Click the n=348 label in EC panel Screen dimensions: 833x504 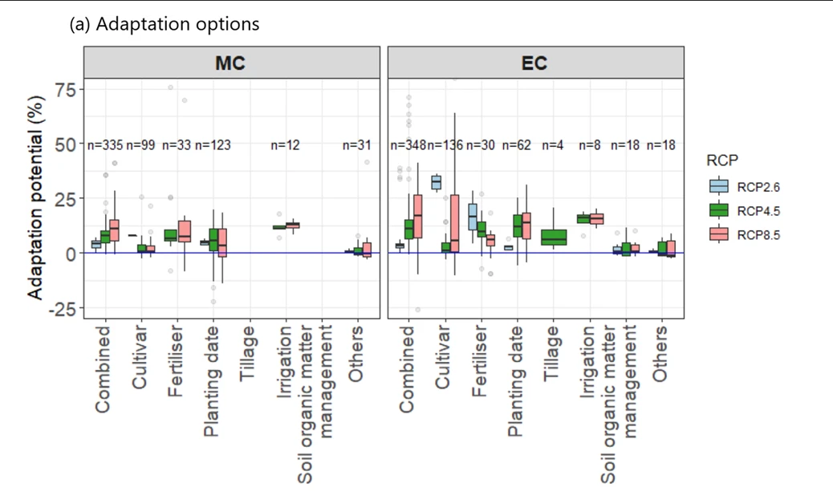click(408, 145)
